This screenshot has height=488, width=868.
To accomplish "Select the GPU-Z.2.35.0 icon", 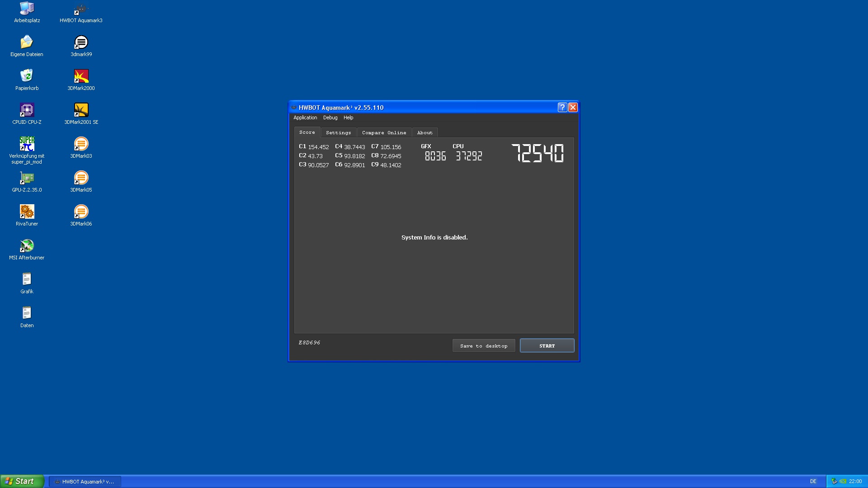I will 27,182.
